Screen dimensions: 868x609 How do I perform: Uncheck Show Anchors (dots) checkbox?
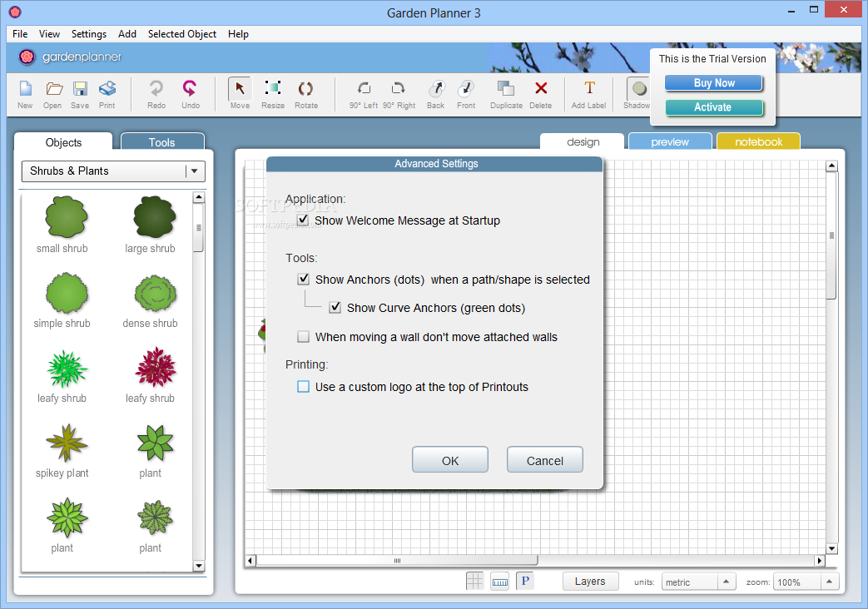(x=304, y=279)
